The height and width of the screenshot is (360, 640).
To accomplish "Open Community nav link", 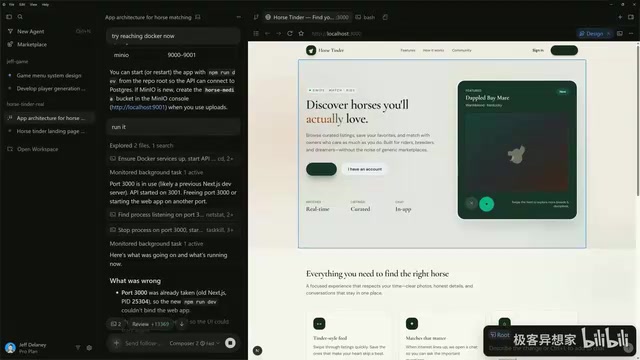I will pos(462,50).
